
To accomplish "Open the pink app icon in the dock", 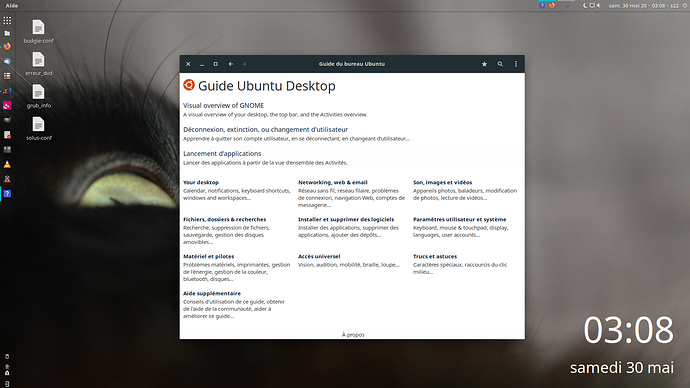I will (x=7, y=105).
